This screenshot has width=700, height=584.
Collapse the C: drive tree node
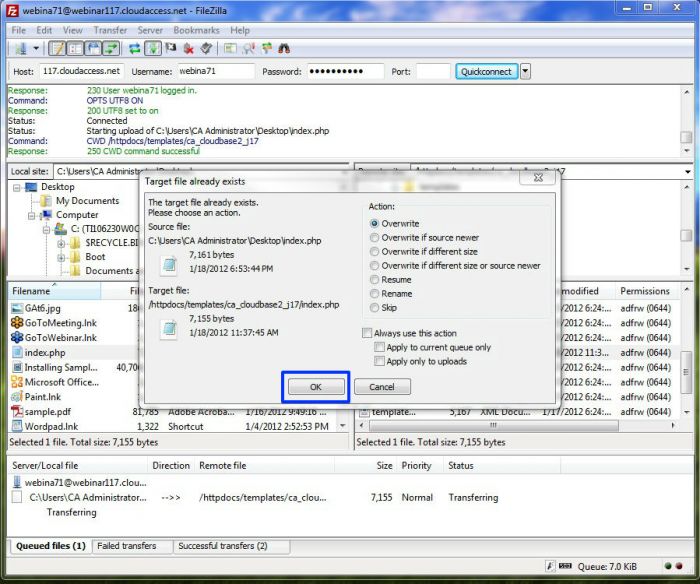(46, 230)
